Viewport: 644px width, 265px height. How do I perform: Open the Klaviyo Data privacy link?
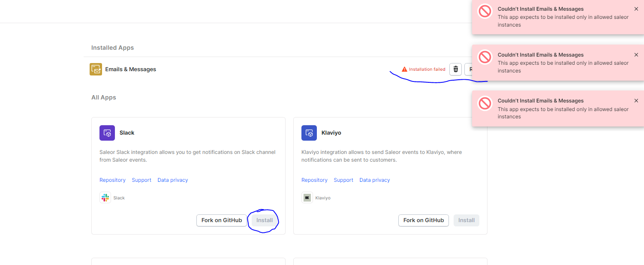point(374,180)
